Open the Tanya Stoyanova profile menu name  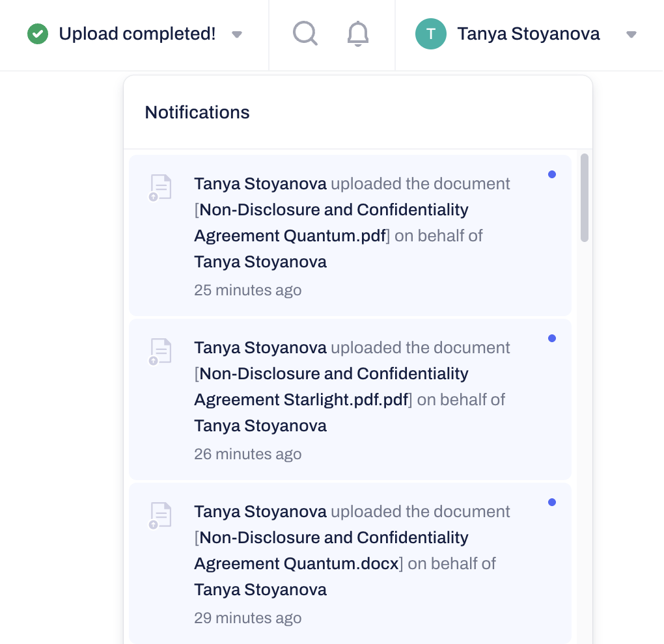(x=528, y=34)
